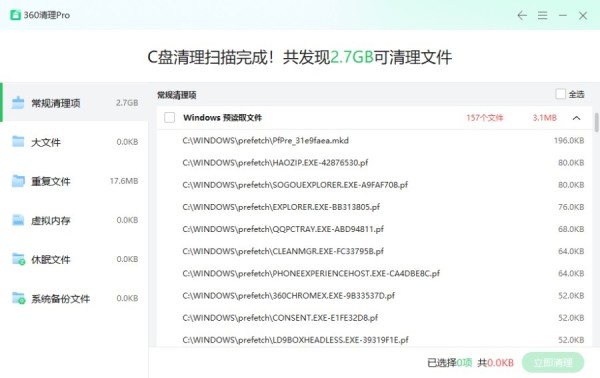600x378 pixels.
Task: Close the 360清理Pro window
Action: click(583, 15)
